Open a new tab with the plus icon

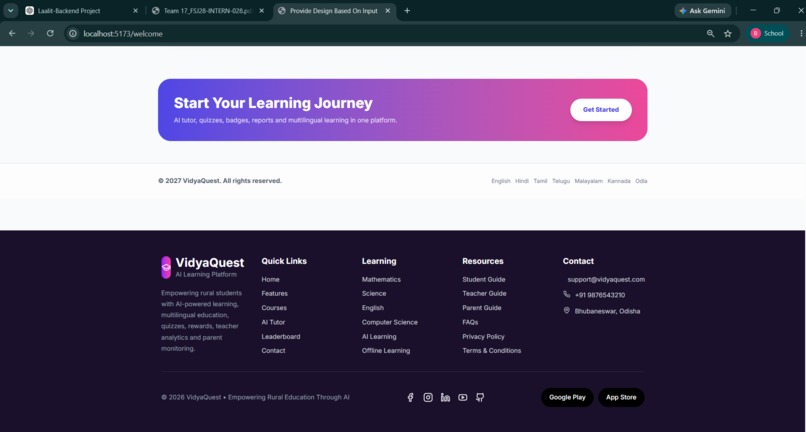point(407,11)
